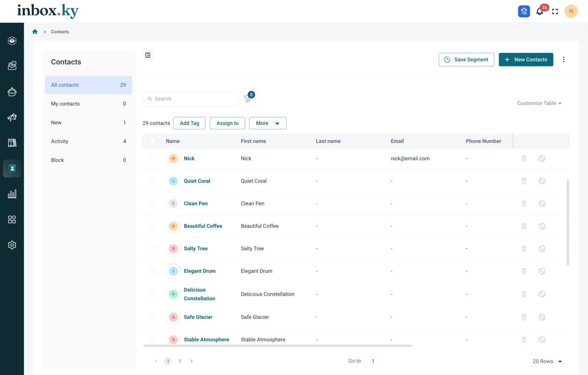
Task: Click the blue support agent icon
Action: coord(524,11)
